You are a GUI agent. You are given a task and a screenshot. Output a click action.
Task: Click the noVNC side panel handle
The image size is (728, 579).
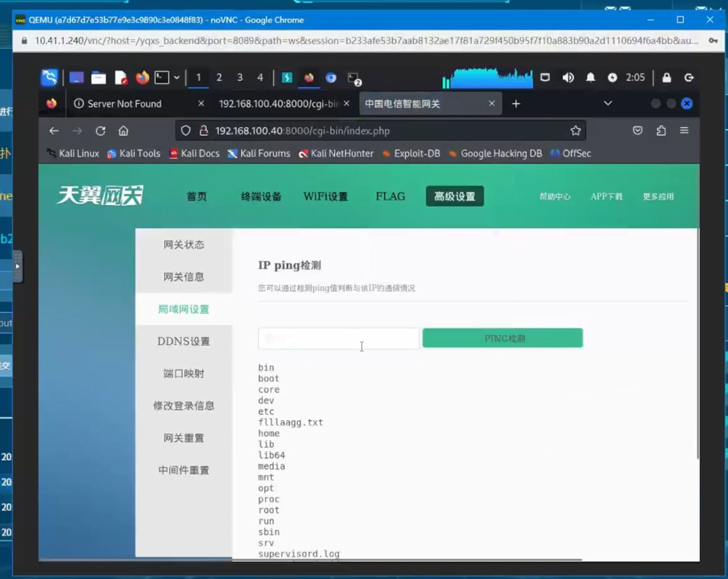[17, 266]
